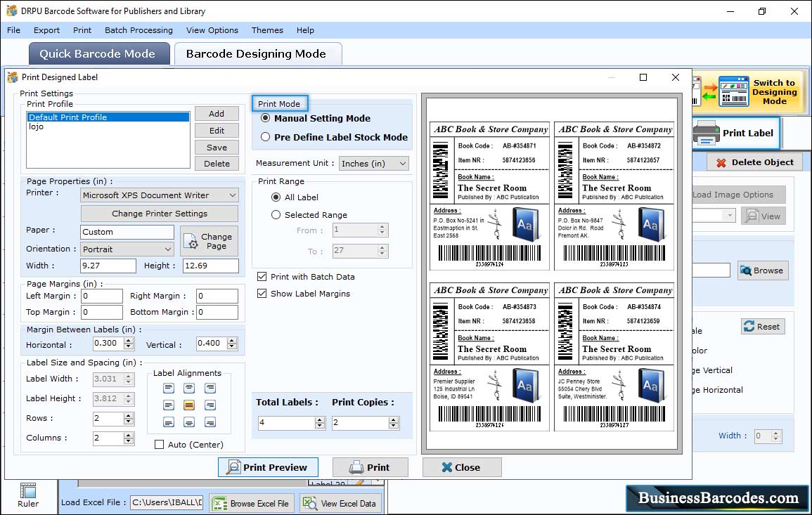Screen dimensions: 812x515
Task: Open the Export menu
Action: click(46, 30)
